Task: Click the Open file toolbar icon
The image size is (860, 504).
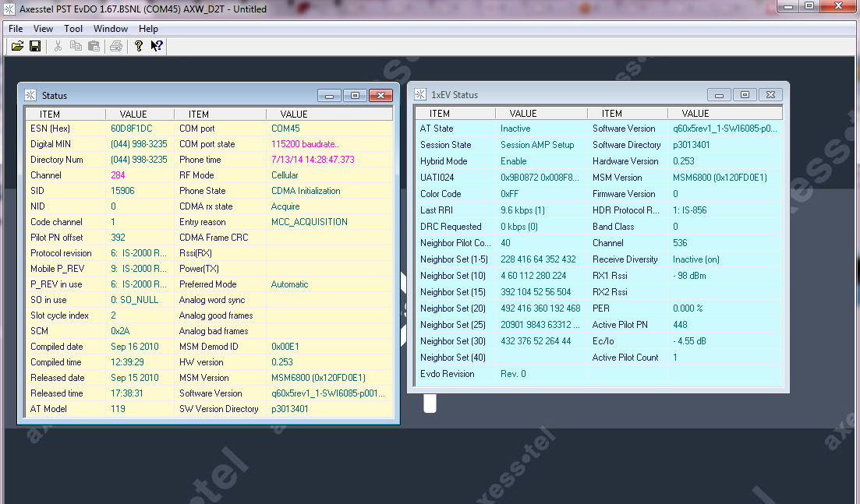Action: click(x=18, y=46)
